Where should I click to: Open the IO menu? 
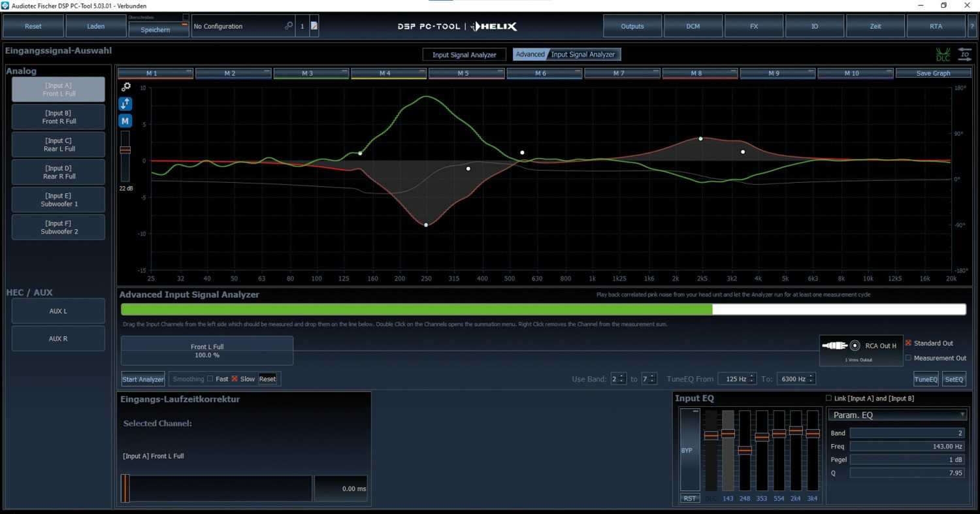(x=815, y=26)
